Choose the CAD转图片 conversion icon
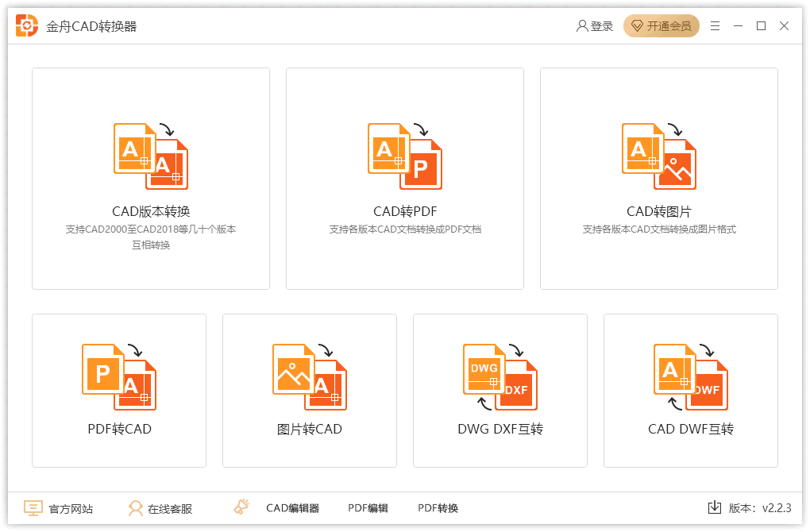The width and height of the screenshot is (810, 532). [x=659, y=156]
